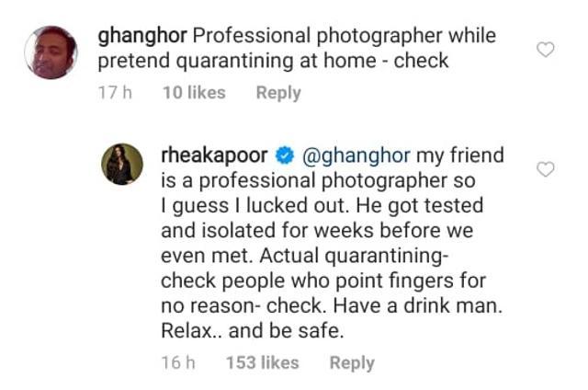The width and height of the screenshot is (588, 390).
Task: View who gave the 10 likes
Action: point(194,93)
